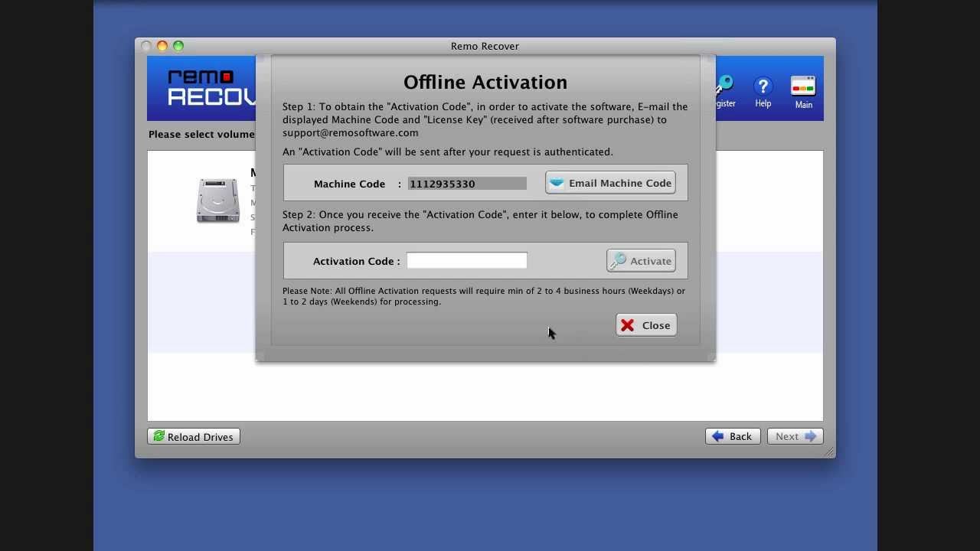Screen dimensions: 980x551
Task: Go to Main screen icon
Action: pos(803,93)
